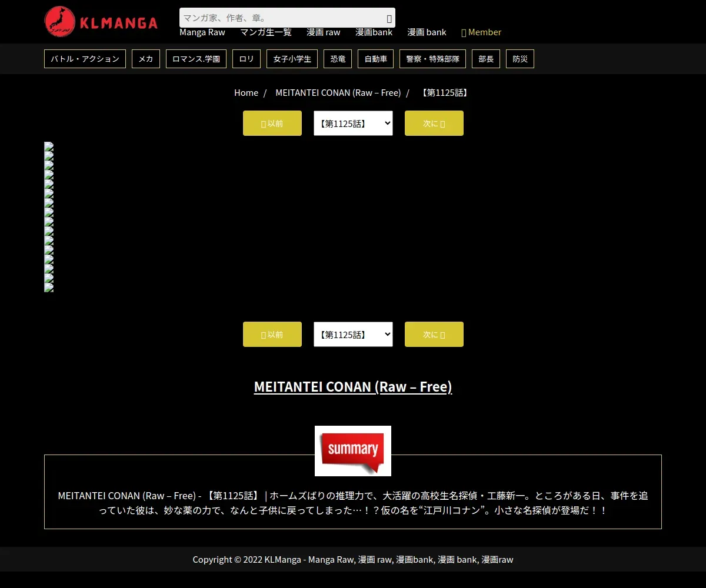Viewport: 706px width, 588px height.
Task: Click the first broken manga page image
Action: [x=49, y=146]
